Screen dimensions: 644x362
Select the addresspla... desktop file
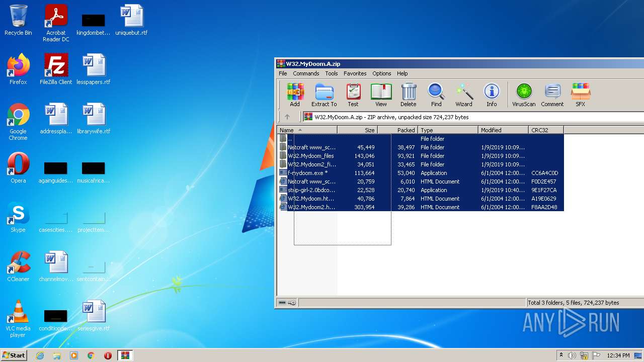pyautogui.click(x=56, y=118)
